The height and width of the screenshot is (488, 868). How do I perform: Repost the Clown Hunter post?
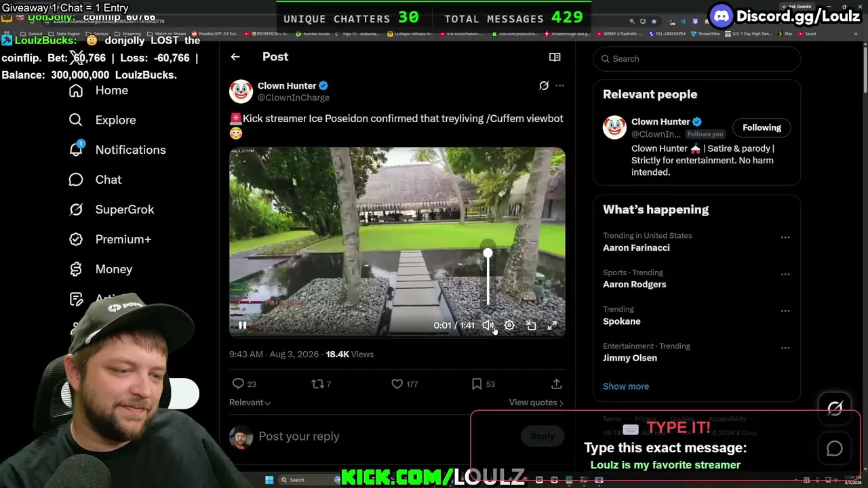pyautogui.click(x=317, y=384)
